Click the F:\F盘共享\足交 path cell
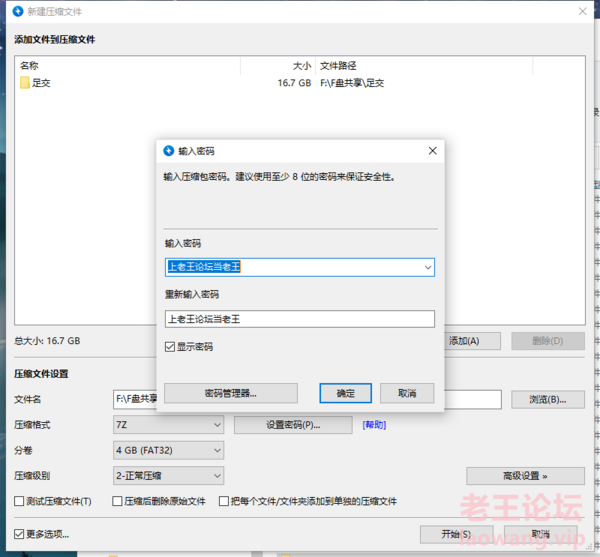This screenshot has height=557, width=600. (x=352, y=83)
